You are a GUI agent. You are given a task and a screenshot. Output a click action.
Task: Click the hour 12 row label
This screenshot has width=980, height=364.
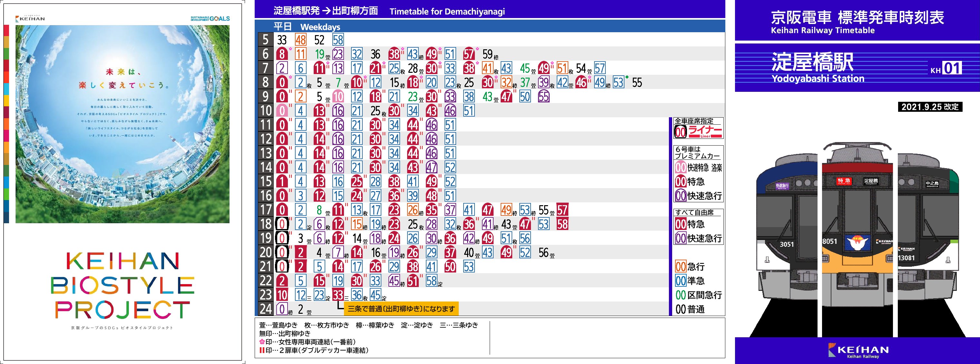click(266, 139)
